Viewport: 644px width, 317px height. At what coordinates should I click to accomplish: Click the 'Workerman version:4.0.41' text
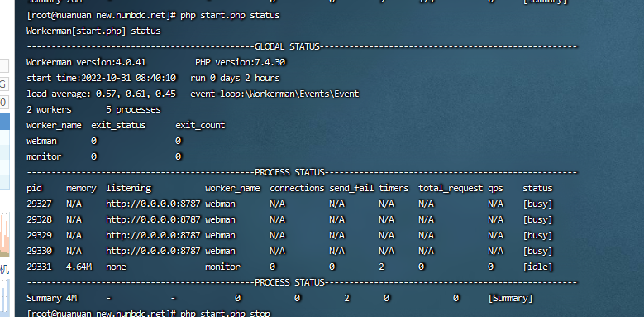(x=86, y=63)
